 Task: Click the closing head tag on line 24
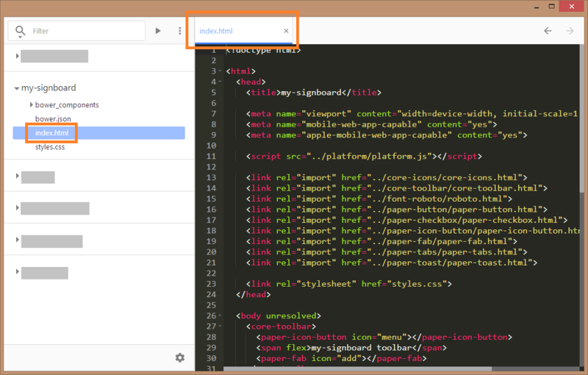coord(254,294)
